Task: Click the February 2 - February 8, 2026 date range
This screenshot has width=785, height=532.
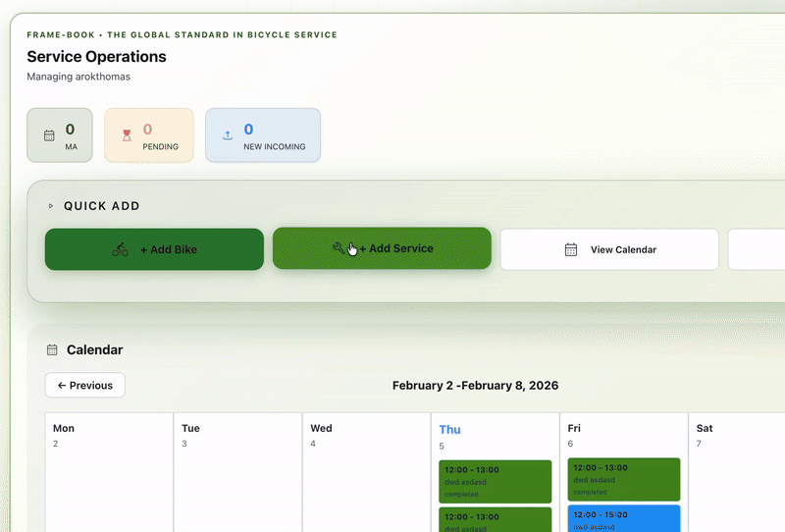Action: pos(475,385)
